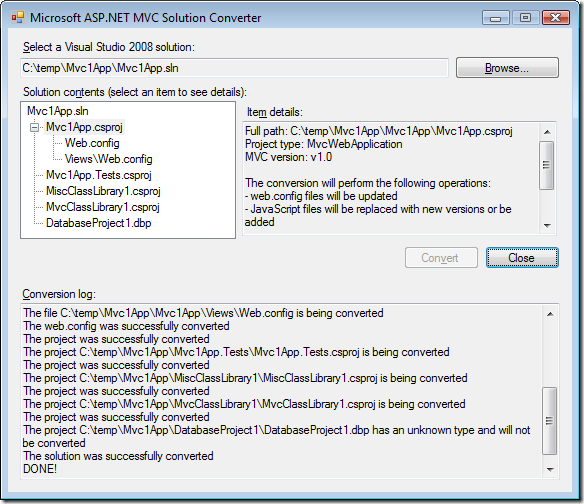Select Mvc1App.sln in solution tree
This screenshot has height=504, width=584.
(x=58, y=111)
